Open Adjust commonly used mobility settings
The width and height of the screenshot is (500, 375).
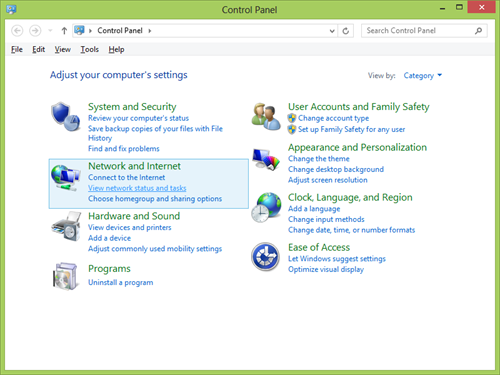point(155,249)
